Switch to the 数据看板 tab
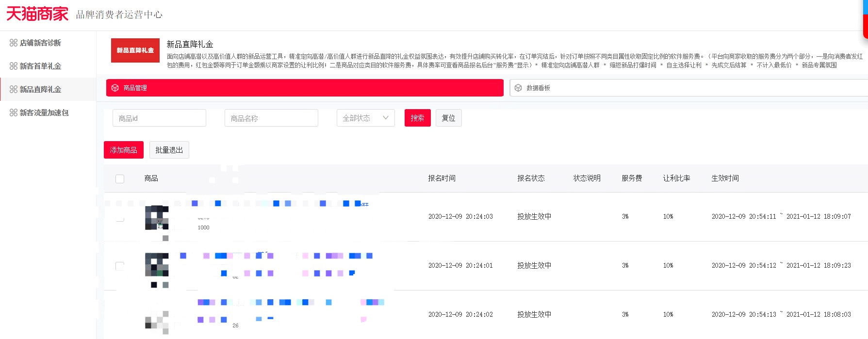The height and width of the screenshot is (339, 868). pyautogui.click(x=539, y=88)
